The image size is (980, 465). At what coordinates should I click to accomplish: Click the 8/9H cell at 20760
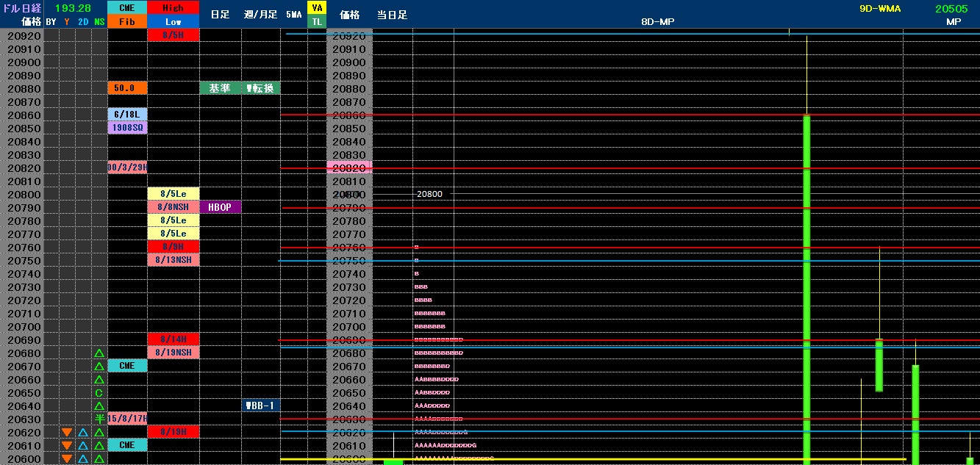coord(173,247)
